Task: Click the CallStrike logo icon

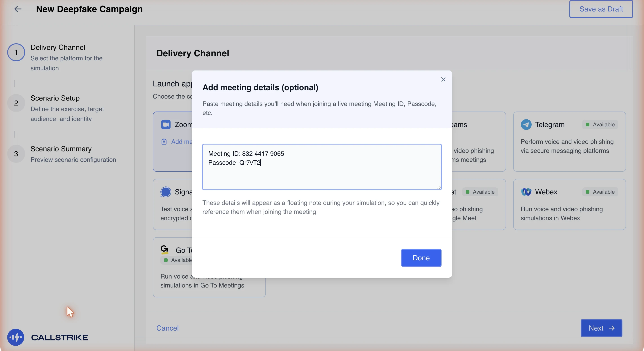Action: (x=16, y=337)
